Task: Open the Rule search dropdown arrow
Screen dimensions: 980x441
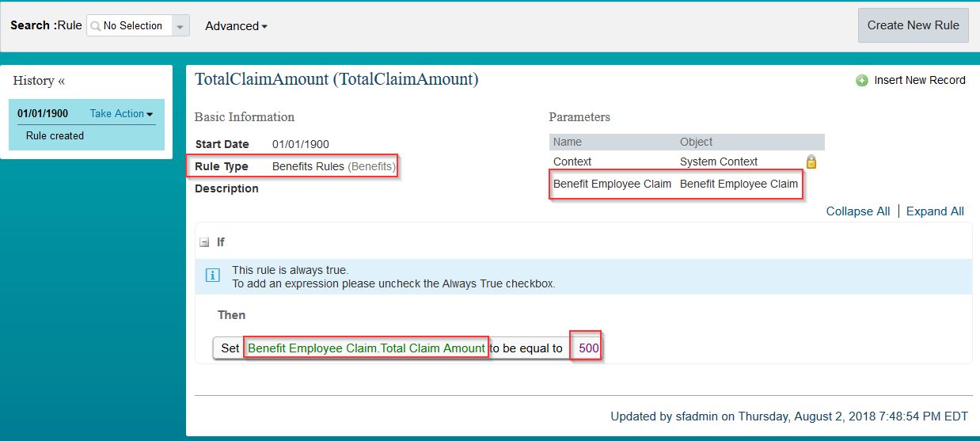Action: [181, 26]
